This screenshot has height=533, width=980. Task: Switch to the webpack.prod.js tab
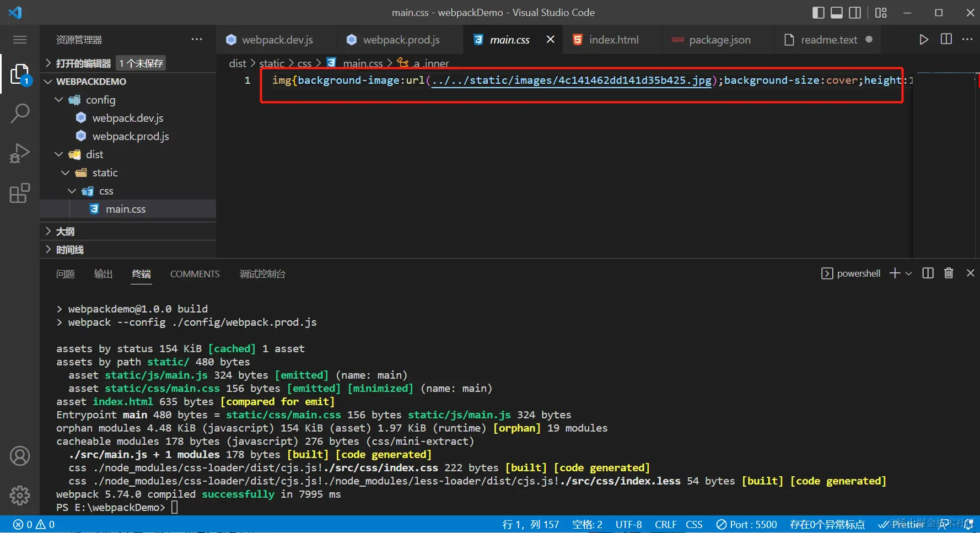tap(401, 40)
